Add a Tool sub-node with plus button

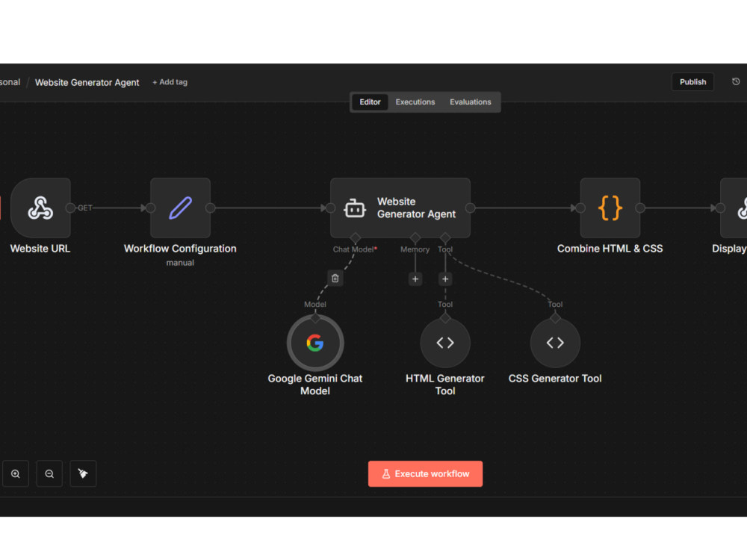pyautogui.click(x=445, y=279)
